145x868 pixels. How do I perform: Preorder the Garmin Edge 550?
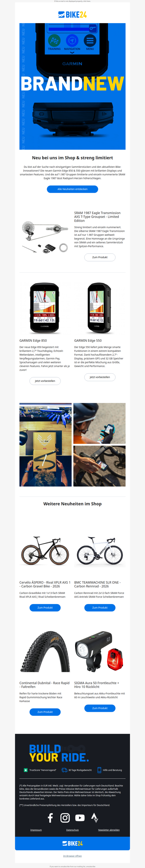[100, 377]
